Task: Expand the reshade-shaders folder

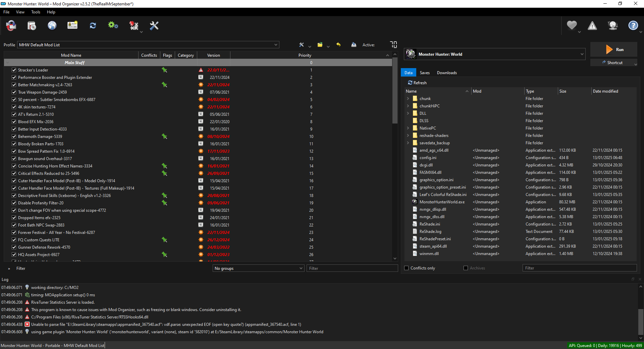Action: 408,136
